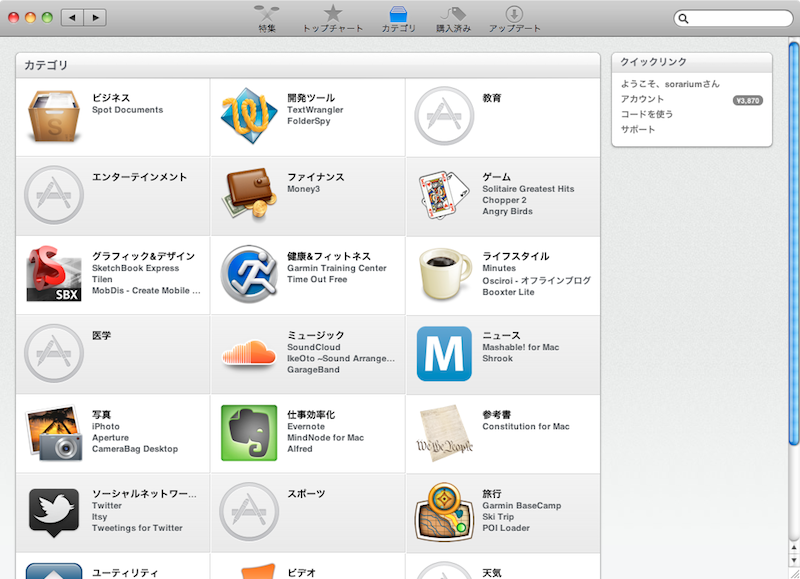This screenshot has height=579, width=800.
Task: Open the ユーティリティ category title
Action: (x=125, y=572)
